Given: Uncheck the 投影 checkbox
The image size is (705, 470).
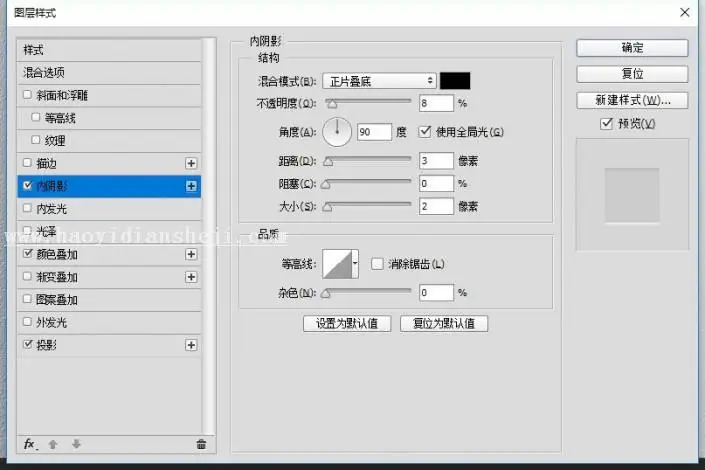Looking at the screenshot, I should point(27,344).
